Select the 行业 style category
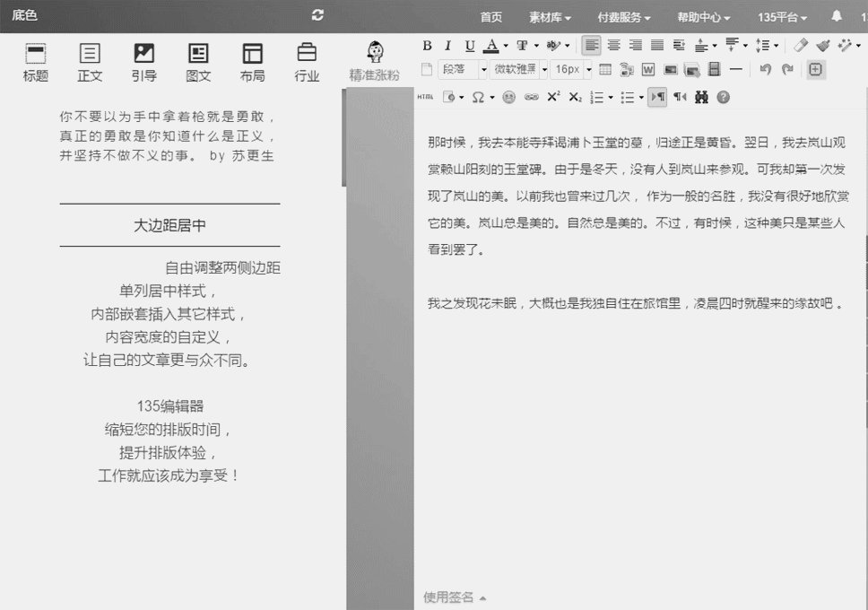The width and height of the screenshot is (868, 610). [307, 63]
